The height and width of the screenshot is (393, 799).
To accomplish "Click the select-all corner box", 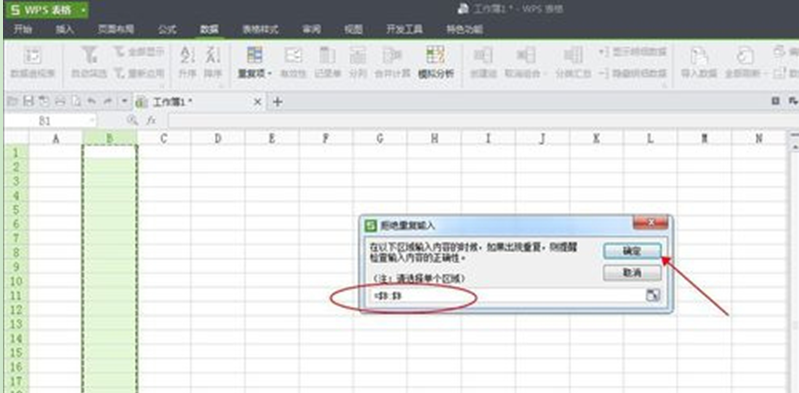I will (x=16, y=138).
